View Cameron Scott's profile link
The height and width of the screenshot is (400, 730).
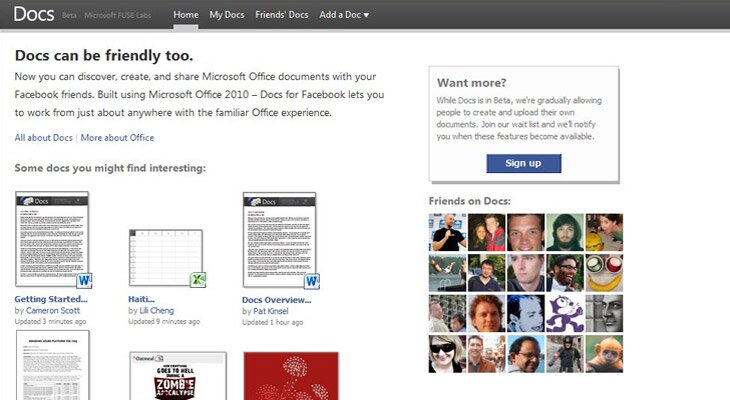pyautogui.click(x=53, y=311)
